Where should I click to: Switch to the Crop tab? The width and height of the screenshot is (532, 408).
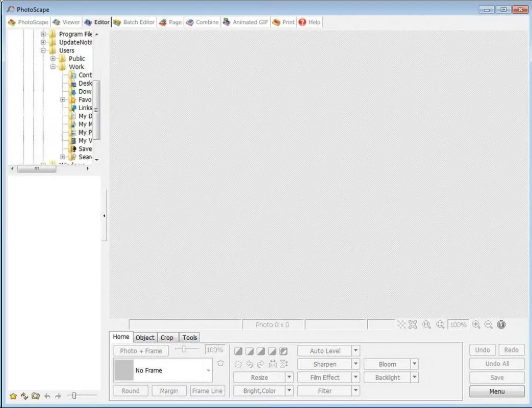[x=167, y=338]
